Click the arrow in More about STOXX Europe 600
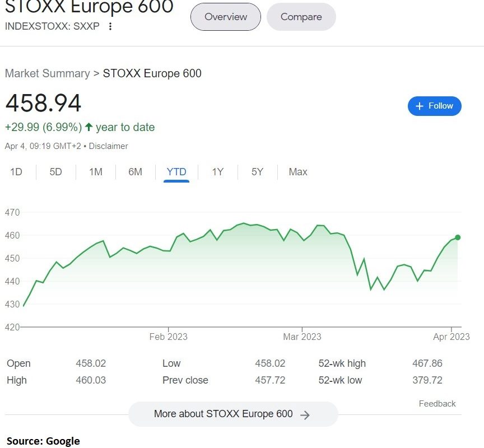484x448 pixels. tap(305, 415)
